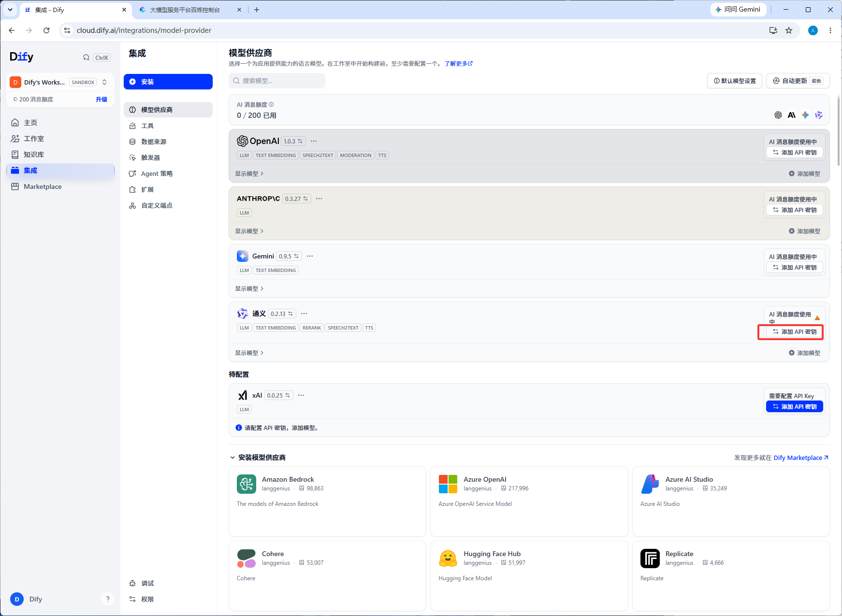The width and height of the screenshot is (842, 616).
Task: Expand 显示模型 under Anthropic
Action: pyautogui.click(x=249, y=231)
